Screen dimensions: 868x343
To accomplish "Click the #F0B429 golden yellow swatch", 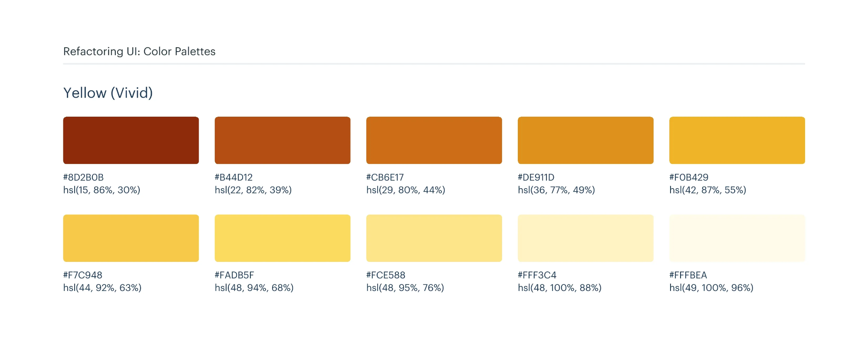I will [x=737, y=140].
